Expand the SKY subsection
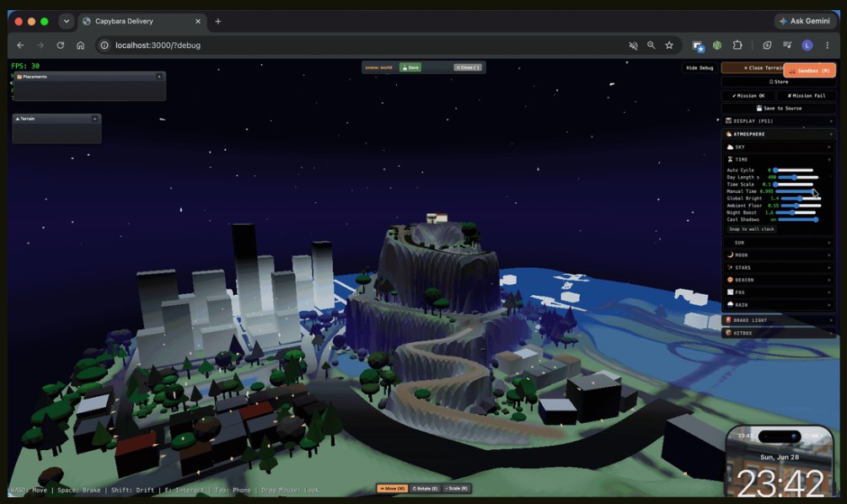 pos(779,147)
